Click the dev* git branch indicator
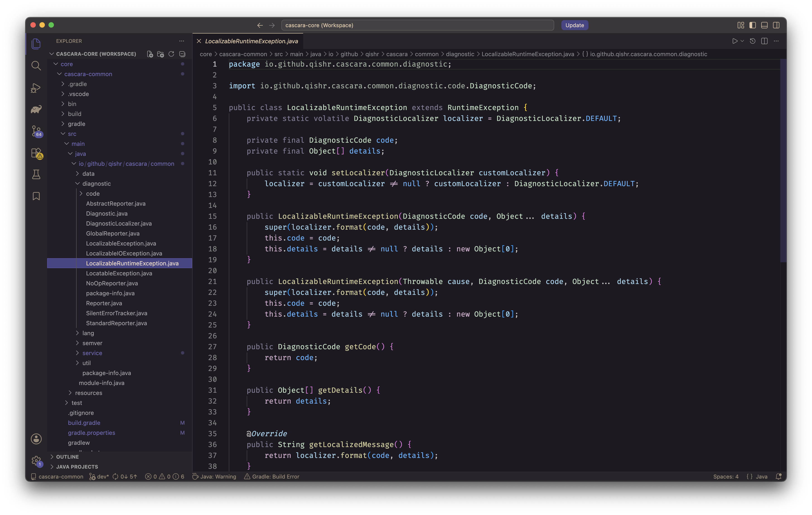This screenshot has height=515, width=812. [x=99, y=476]
